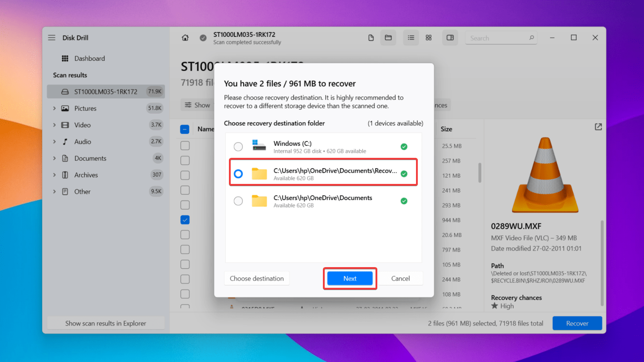The height and width of the screenshot is (362, 644).
Task: Click the '797 MB' size cell
Action: 451,250
